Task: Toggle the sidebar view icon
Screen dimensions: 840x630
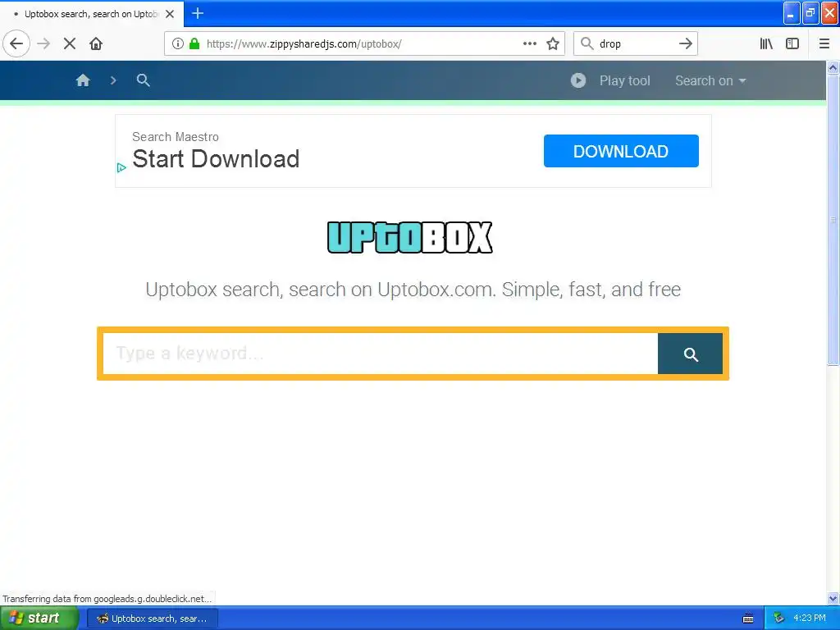Action: pos(792,43)
